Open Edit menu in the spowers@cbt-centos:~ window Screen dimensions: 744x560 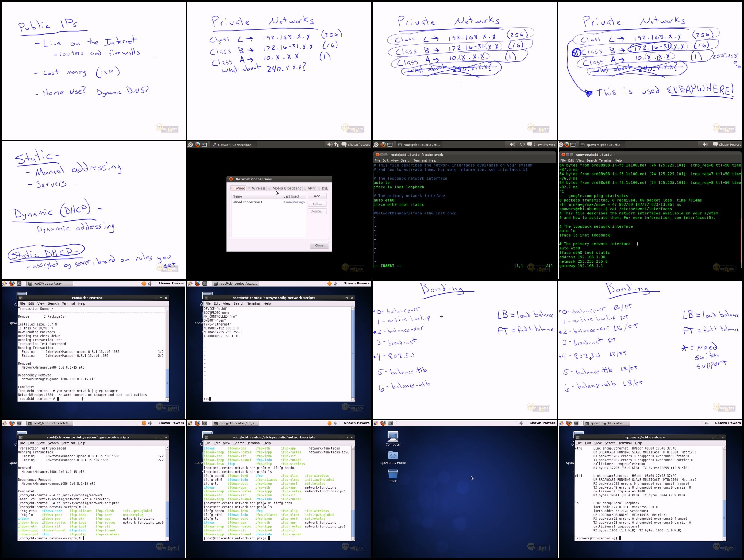pyautogui.click(x=588, y=443)
